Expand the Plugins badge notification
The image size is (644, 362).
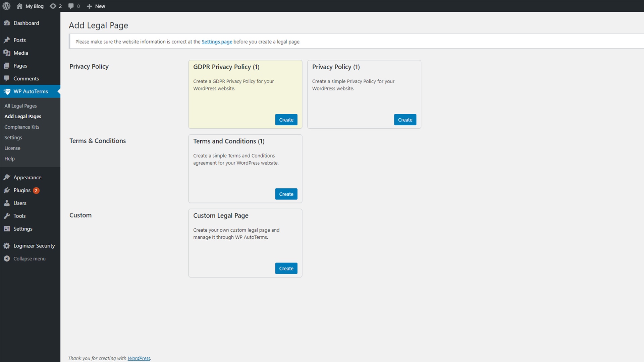(x=37, y=190)
